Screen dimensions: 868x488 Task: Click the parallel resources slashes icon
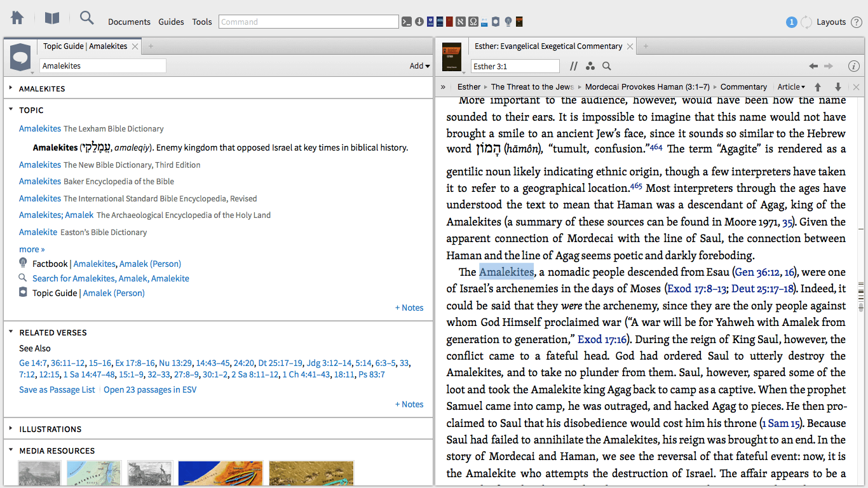[574, 66]
